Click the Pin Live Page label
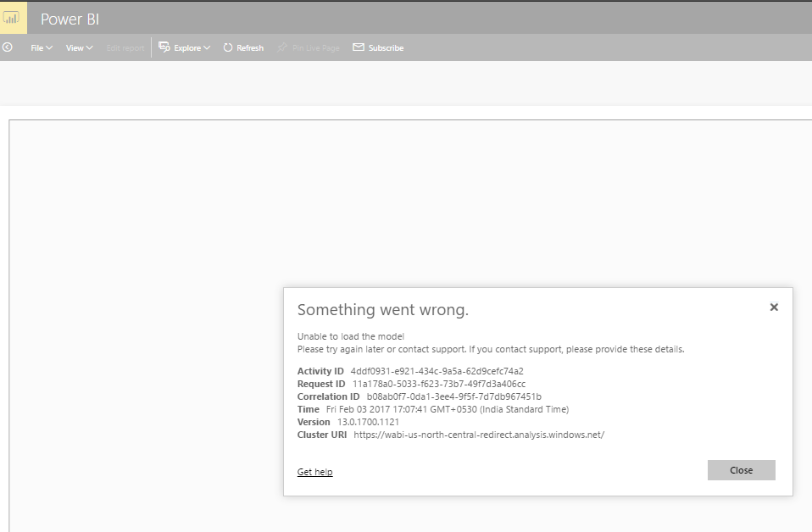 316,48
